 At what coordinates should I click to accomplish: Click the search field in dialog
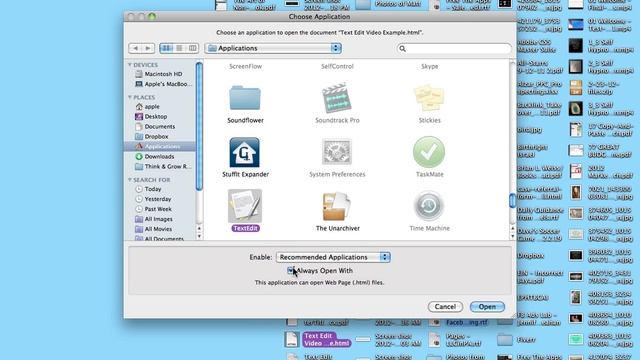454,49
